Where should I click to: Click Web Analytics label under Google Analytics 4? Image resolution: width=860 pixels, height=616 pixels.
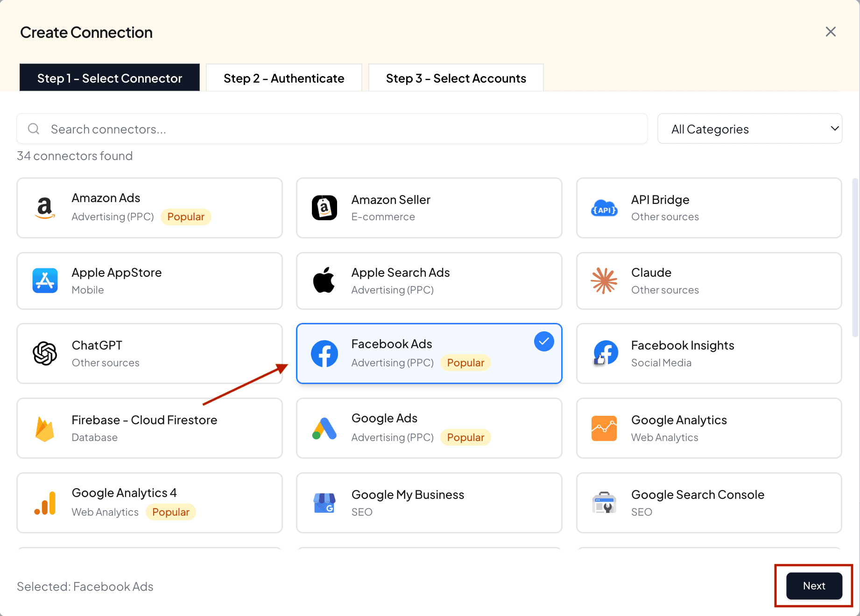pyautogui.click(x=105, y=512)
